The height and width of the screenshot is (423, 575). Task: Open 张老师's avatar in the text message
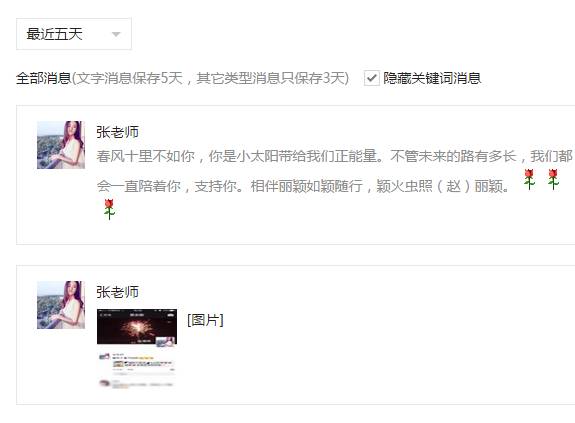[x=61, y=145]
